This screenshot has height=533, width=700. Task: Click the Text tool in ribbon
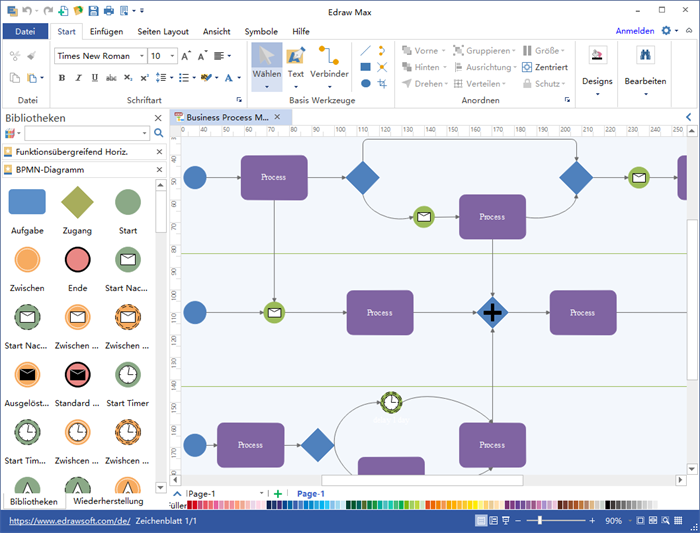[296, 64]
